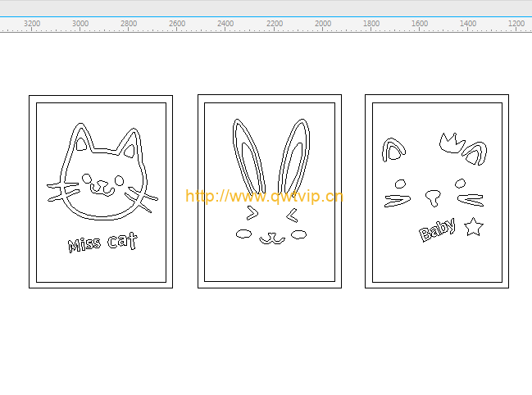Select the rabbit's right blush oval
The width and height of the screenshot is (532, 395).
(298, 234)
